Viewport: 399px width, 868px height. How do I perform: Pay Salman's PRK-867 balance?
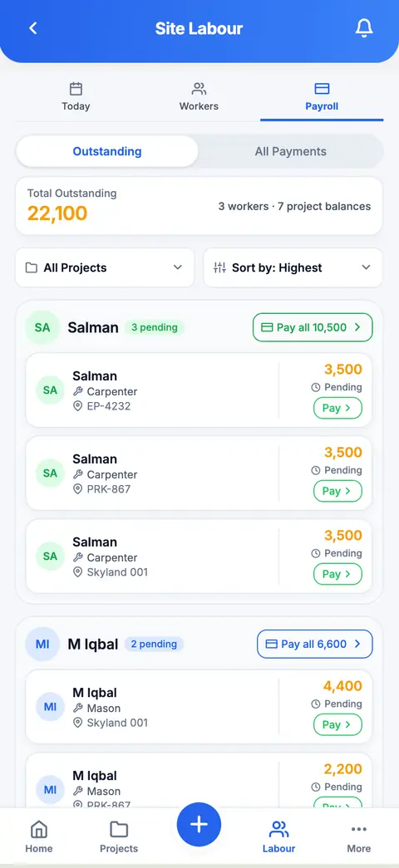pos(337,491)
